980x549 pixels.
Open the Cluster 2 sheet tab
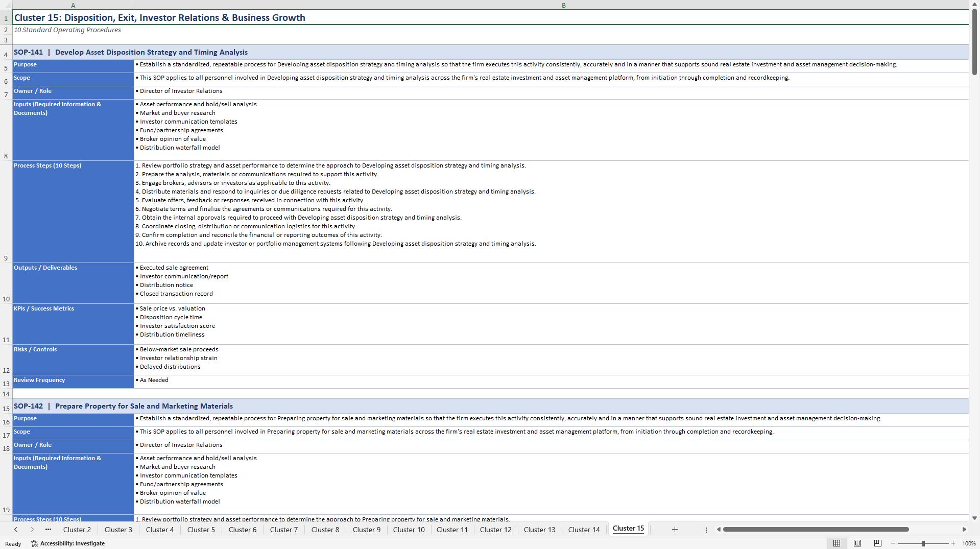click(77, 530)
